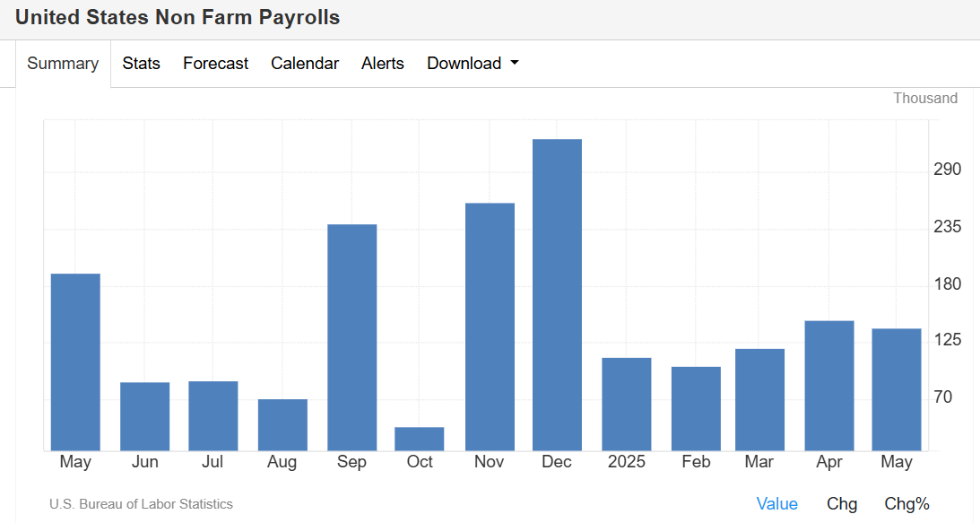The image size is (980, 523).
Task: Click the U.S. Bureau of Labor Statistics source
Action: point(141,503)
